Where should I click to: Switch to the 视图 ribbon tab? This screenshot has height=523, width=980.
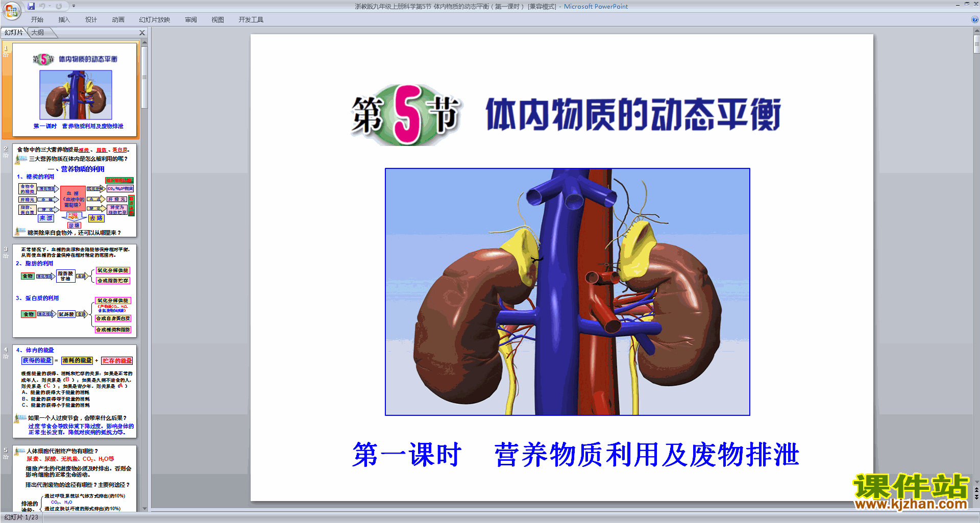[x=218, y=19]
